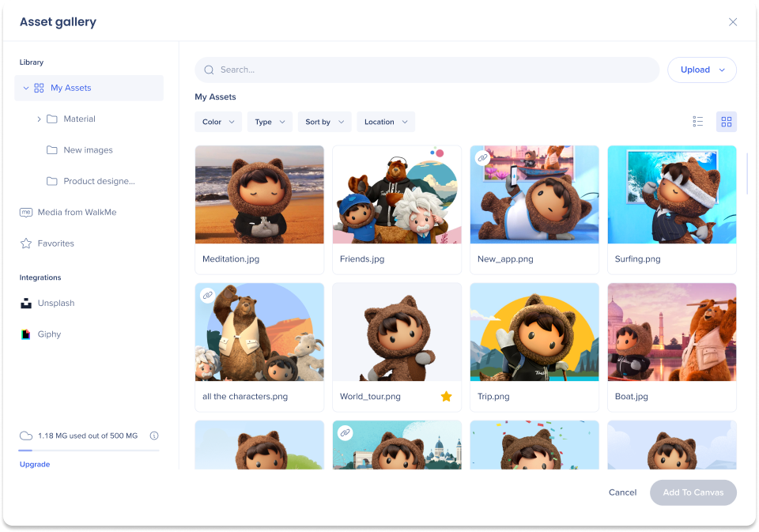Open the Color filter dropdown
The width and height of the screenshot is (759, 532).
218,122
